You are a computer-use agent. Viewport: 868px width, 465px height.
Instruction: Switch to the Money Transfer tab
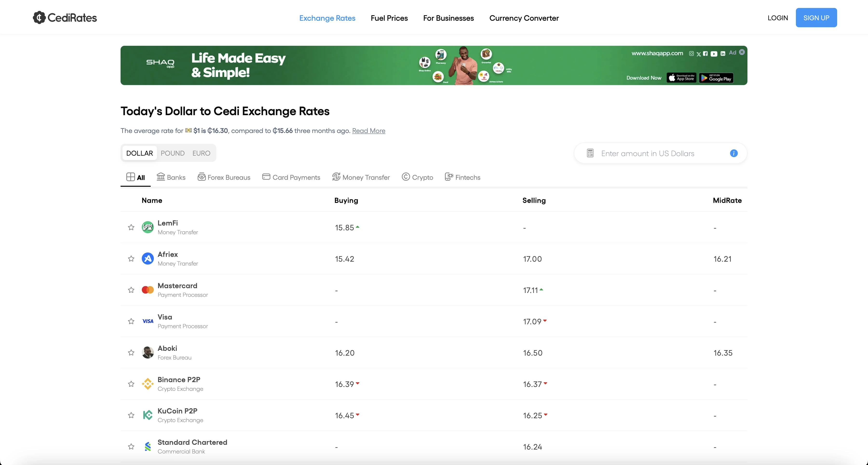point(361,177)
